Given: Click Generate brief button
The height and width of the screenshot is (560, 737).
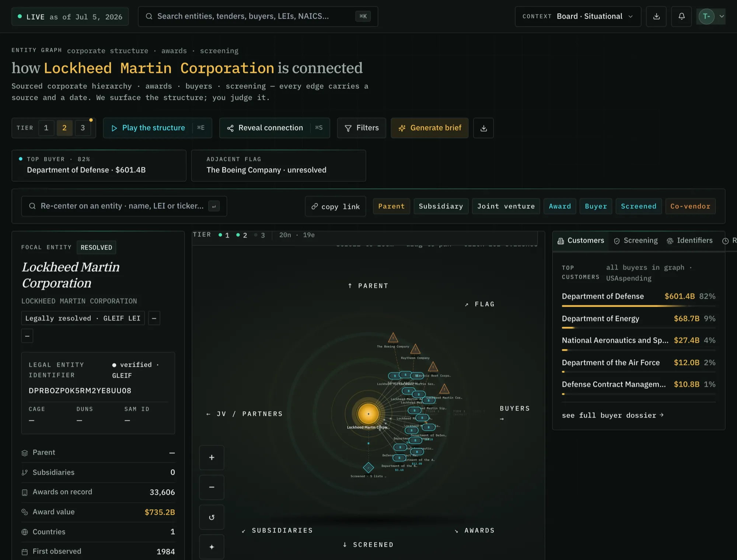Looking at the screenshot, I should tap(430, 128).
